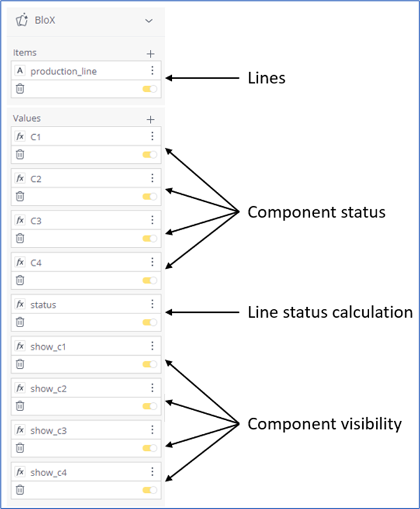Select the show_c4 value label
The height and width of the screenshot is (509, 420).
pos(48,473)
